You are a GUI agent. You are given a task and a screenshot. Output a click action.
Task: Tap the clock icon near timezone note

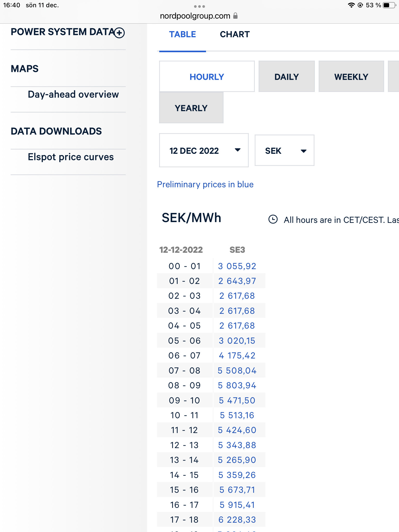pos(273,219)
